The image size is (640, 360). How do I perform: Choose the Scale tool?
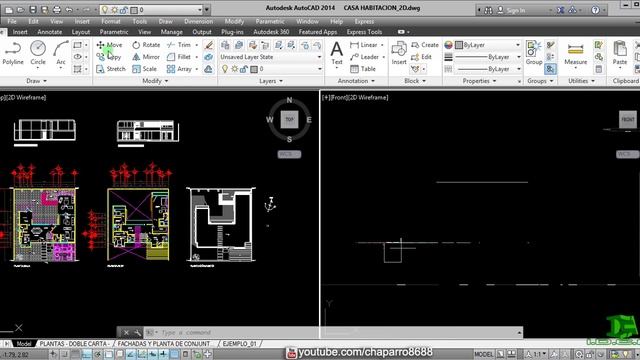tap(144, 69)
